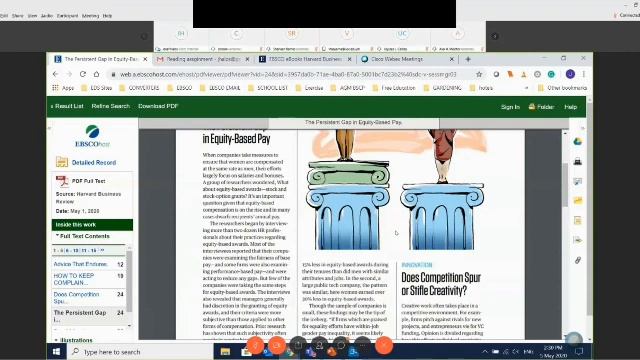This screenshot has height=360, width=640.
Task: Collapse the left sidebar panel arrow
Action: [49, 128]
